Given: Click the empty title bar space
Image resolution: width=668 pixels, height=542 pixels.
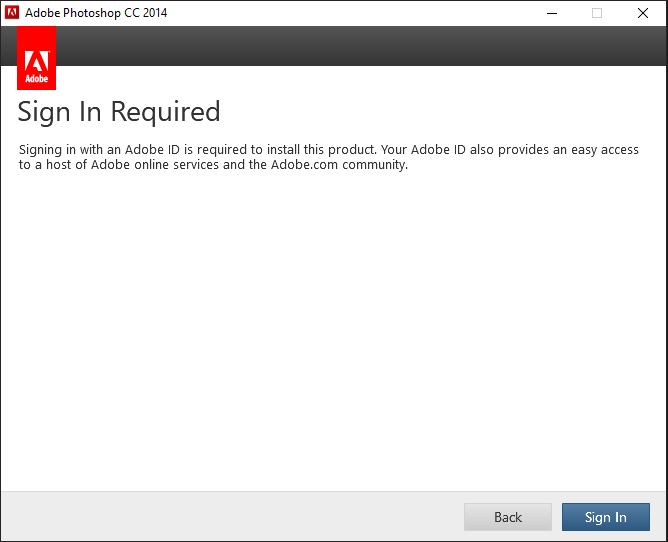Looking at the screenshot, I should point(350,13).
